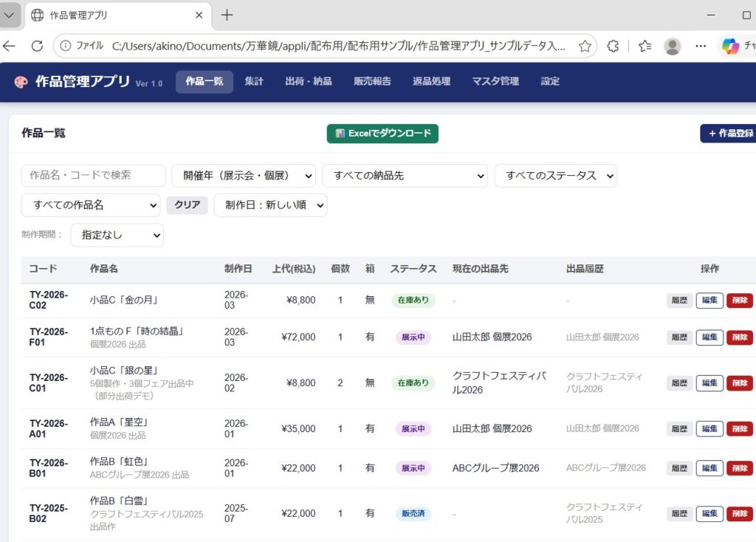Open the 集計 tab

pos(254,81)
